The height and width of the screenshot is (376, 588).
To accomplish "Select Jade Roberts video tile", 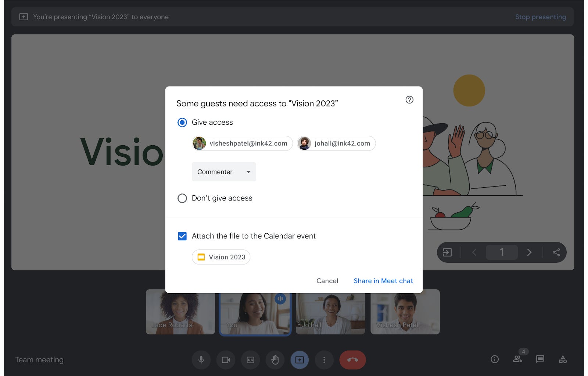I will (x=180, y=312).
